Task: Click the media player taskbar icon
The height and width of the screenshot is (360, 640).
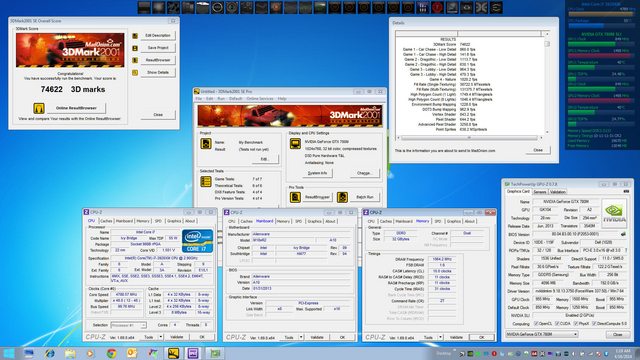Action: pyautogui.click(x=90, y=353)
